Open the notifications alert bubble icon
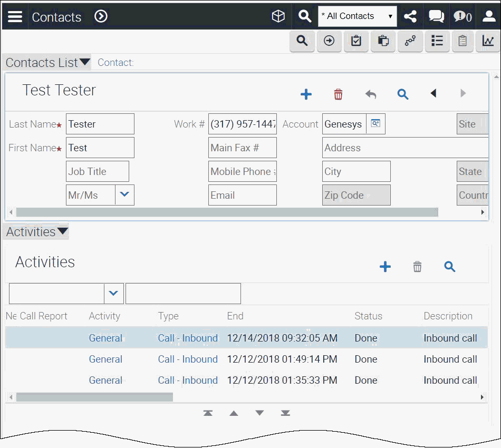Screen dimensions: 501x448 (463, 16)
